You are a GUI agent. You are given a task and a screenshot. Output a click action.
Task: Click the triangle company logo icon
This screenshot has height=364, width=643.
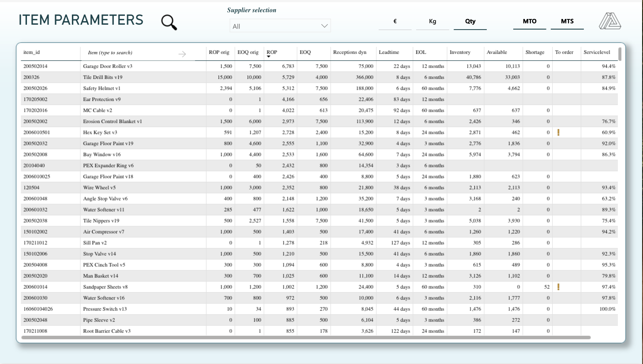click(611, 20)
